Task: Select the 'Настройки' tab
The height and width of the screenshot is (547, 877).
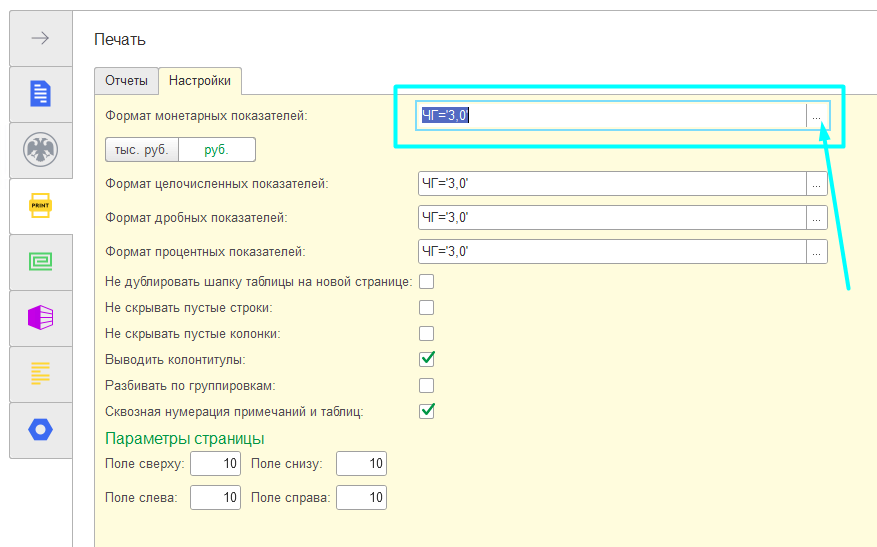Action: pyautogui.click(x=200, y=81)
